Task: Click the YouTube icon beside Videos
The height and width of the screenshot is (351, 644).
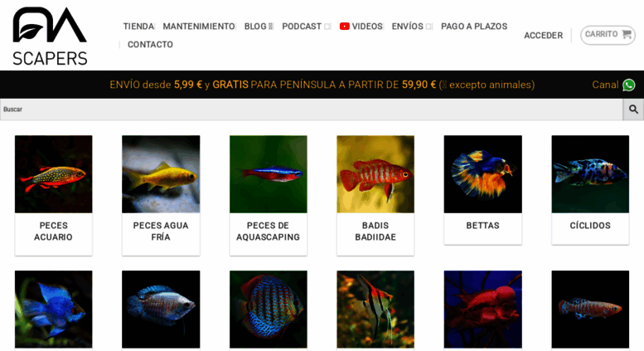Action: click(x=345, y=27)
